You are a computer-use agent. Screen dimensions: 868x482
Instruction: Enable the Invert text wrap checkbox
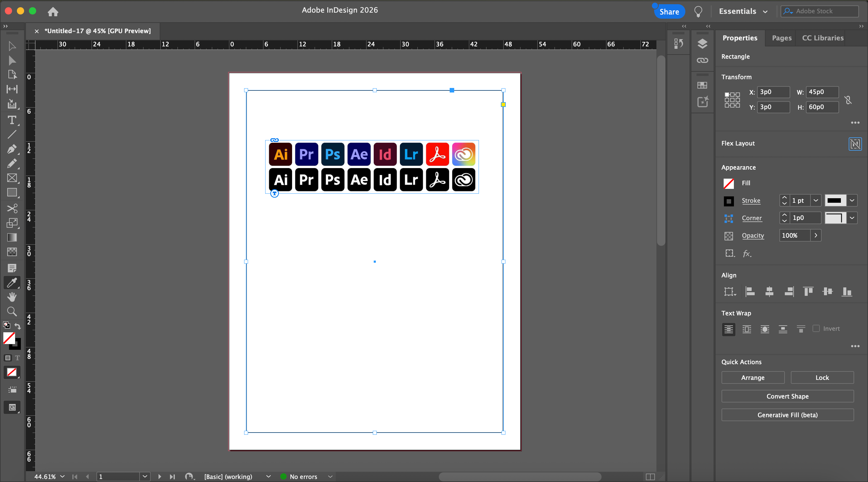click(x=816, y=328)
